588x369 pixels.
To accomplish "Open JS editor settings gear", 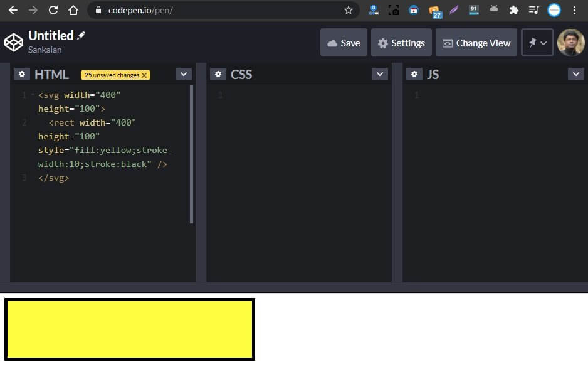I will click(x=414, y=74).
